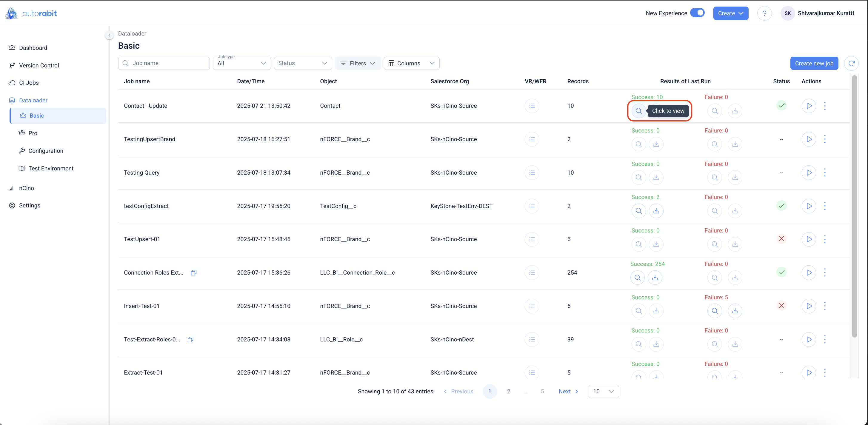
Task: Go to Dataloader Pro section
Action: click(33, 133)
